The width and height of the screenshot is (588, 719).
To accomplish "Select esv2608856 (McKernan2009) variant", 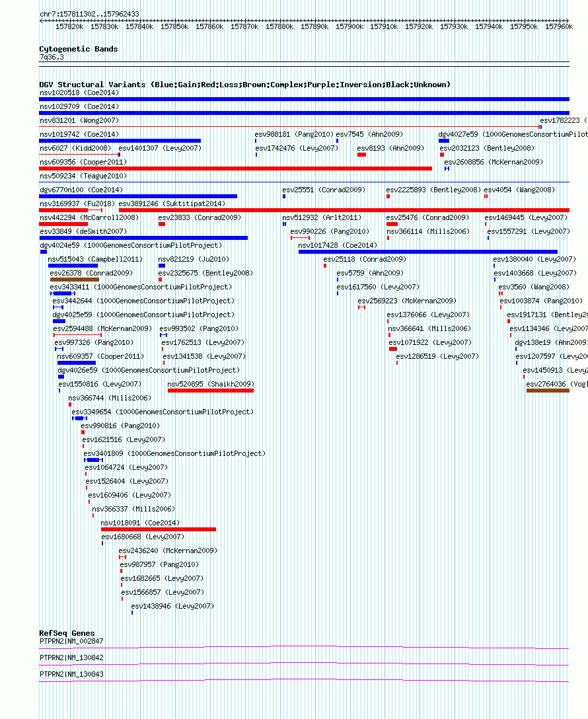I will coord(494,162).
